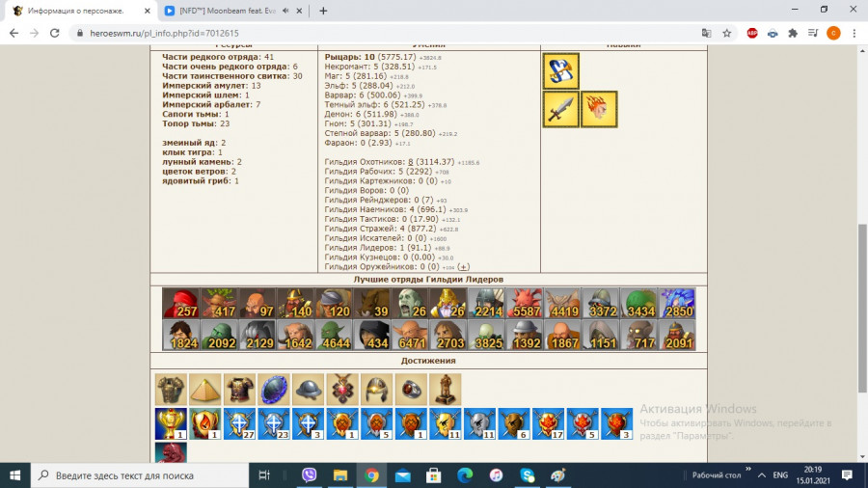Open the Windows Start menu
Screen dimensions: 868x488
14,475
